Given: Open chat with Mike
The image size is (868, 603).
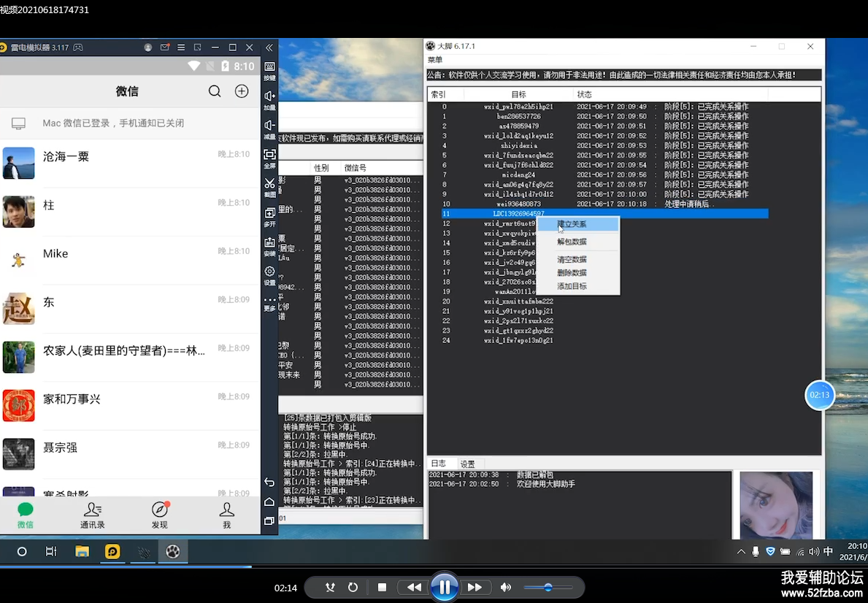Looking at the screenshot, I should pyautogui.click(x=130, y=260).
